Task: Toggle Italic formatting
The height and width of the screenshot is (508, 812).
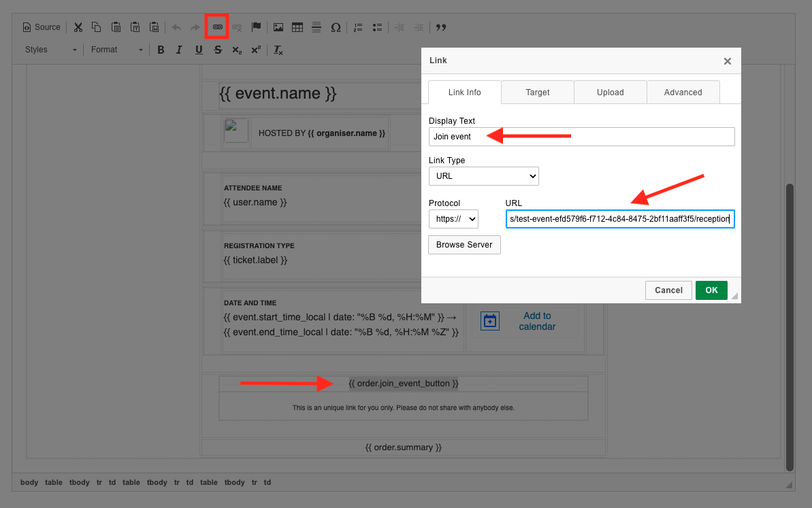Action: pyautogui.click(x=179, y=49)
